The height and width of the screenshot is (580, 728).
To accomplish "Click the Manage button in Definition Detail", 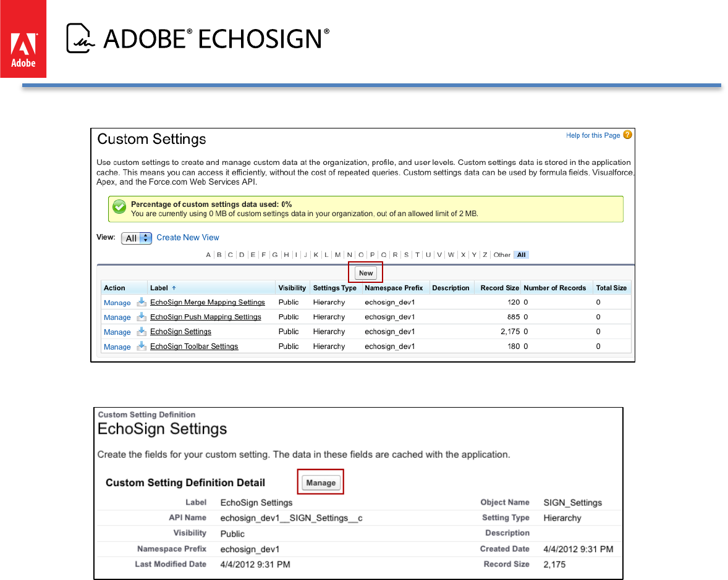I will click(321, 482).
